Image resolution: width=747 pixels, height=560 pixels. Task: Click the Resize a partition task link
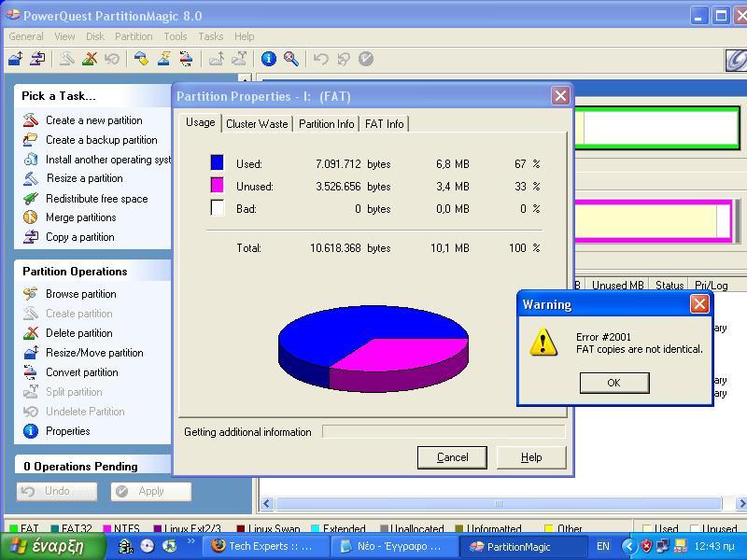85,178
